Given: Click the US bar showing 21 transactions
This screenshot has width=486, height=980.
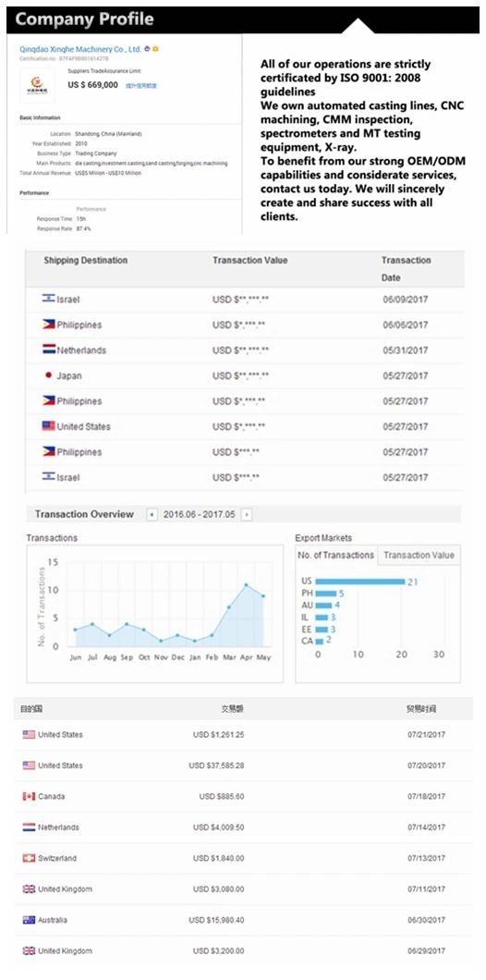Looking at the screenshot, I should (360, 582).
